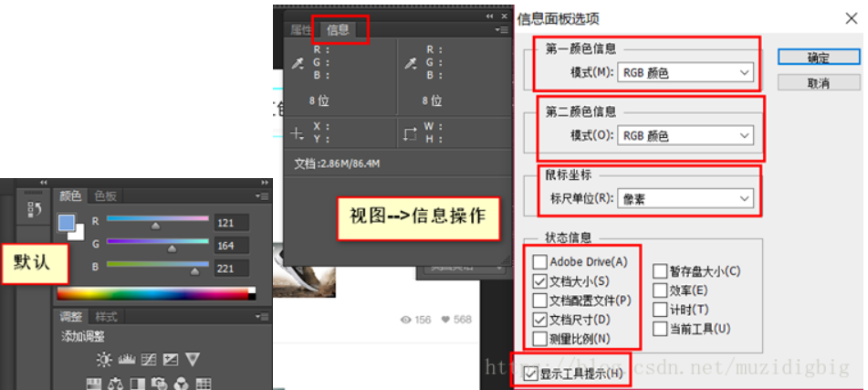The height and width of the screenshot is (390, 868).
Task: Collapse Info panel with double-arrow icon
Action: [490, 16]
